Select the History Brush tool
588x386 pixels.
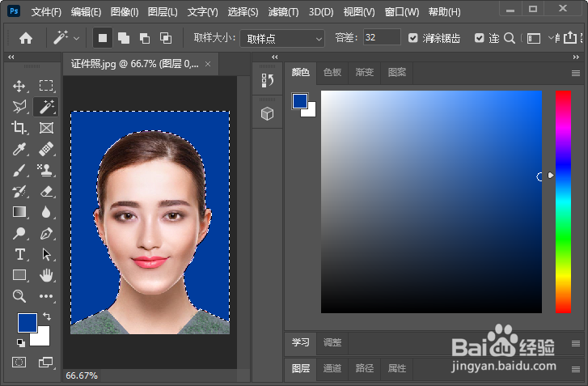click(19, 191)
